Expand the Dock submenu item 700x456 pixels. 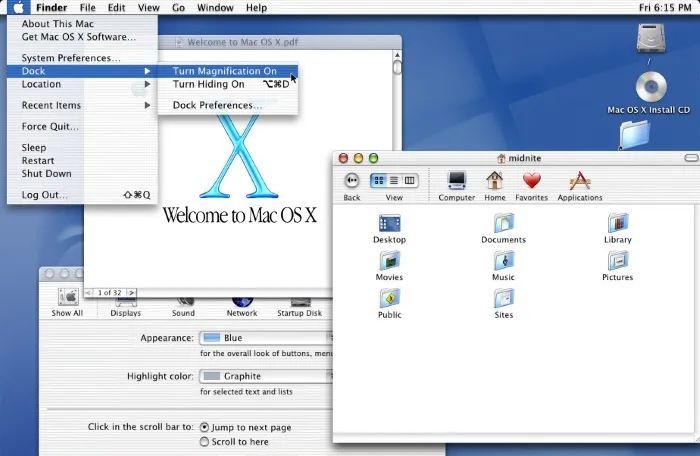[x=82, y=71]
